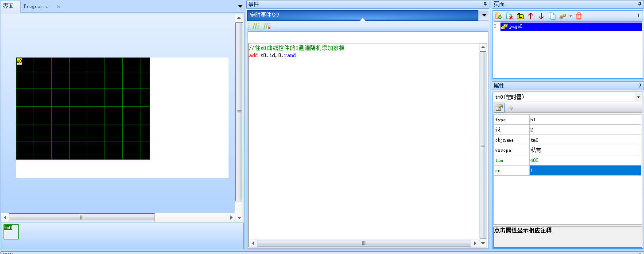The image size is (644, 254).
Task: Click the add new page icon
Action: click(x=499, y=16)
